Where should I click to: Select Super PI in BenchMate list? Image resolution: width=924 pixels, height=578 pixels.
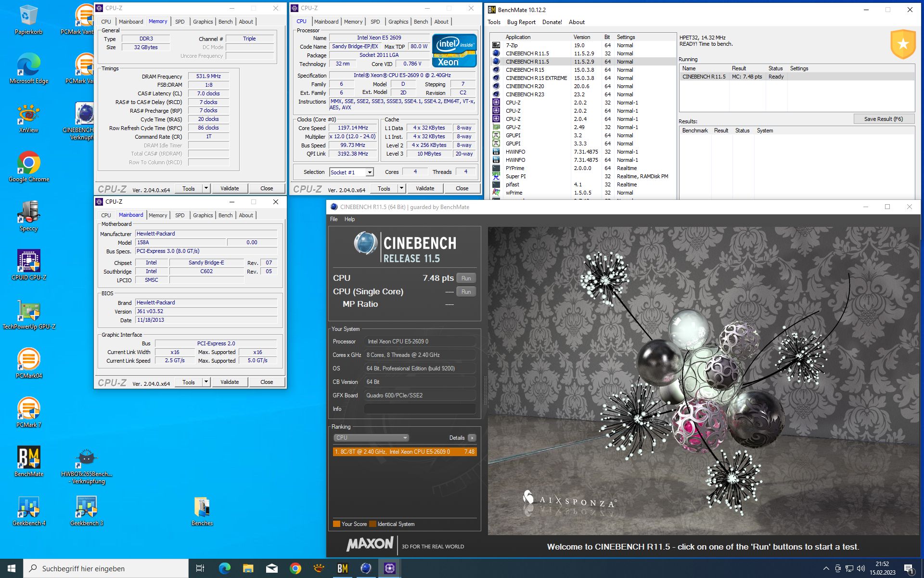(x=583, y=176)
